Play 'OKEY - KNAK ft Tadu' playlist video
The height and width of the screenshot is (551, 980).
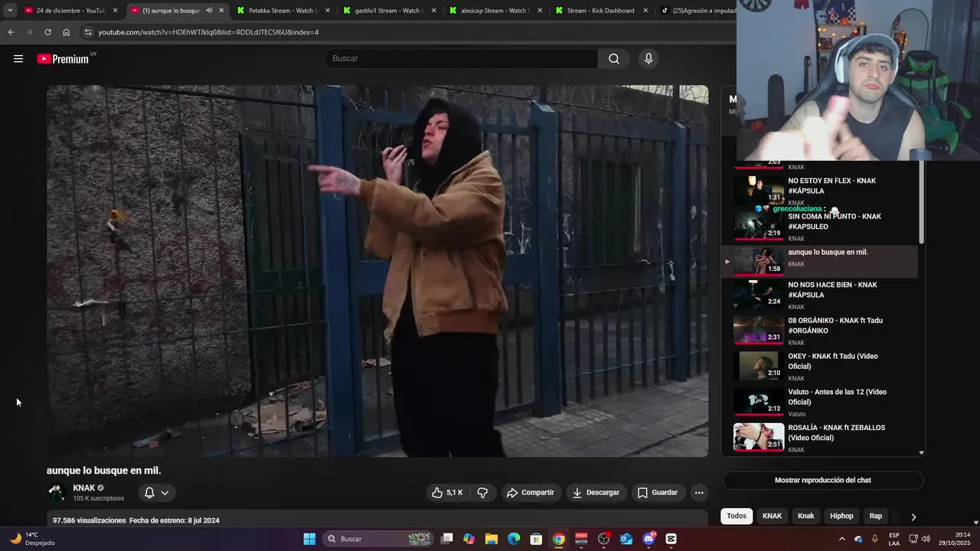819,367
